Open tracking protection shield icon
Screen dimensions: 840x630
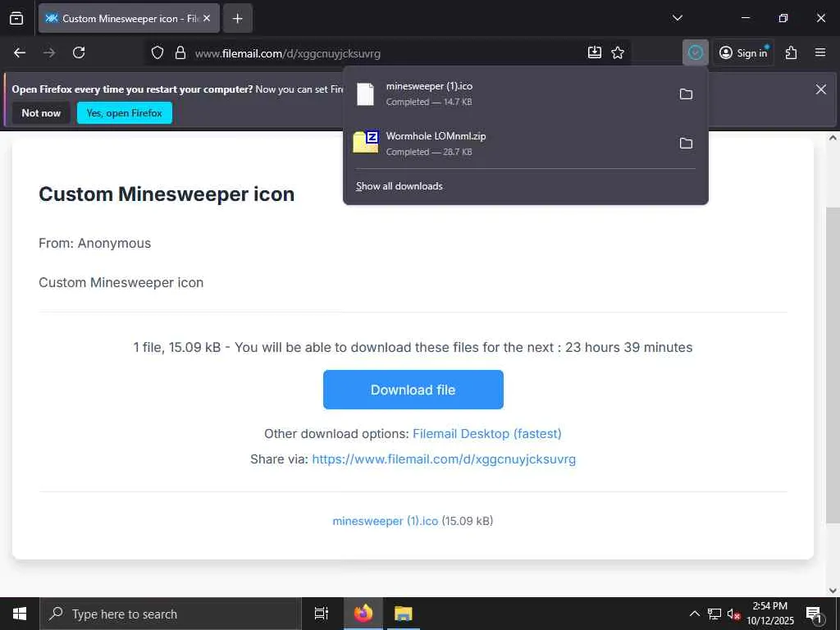pyautogui.click(x=157, y=52)
